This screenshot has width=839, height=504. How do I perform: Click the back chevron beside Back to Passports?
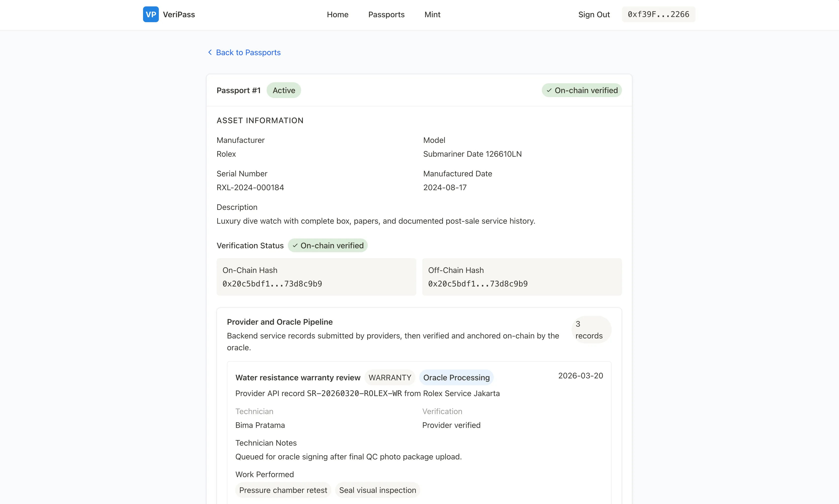[210, 52]
